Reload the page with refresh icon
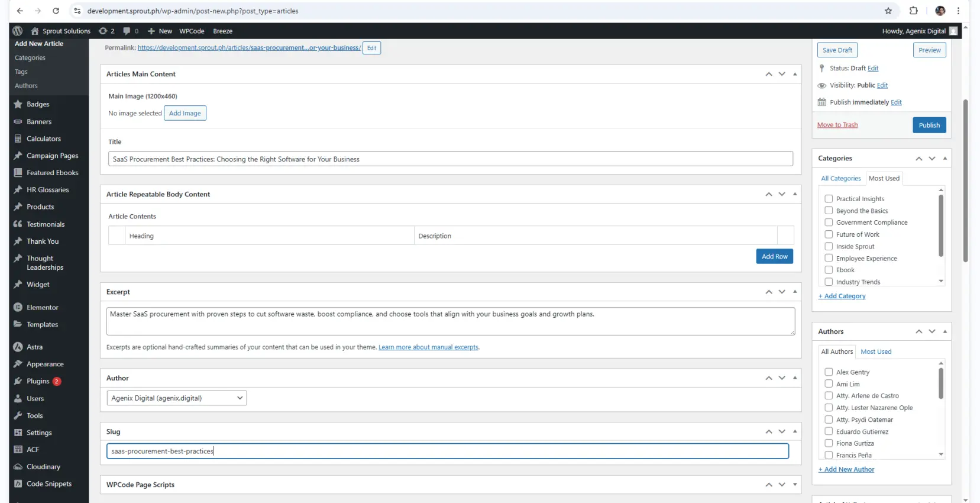 click(56, 11)
